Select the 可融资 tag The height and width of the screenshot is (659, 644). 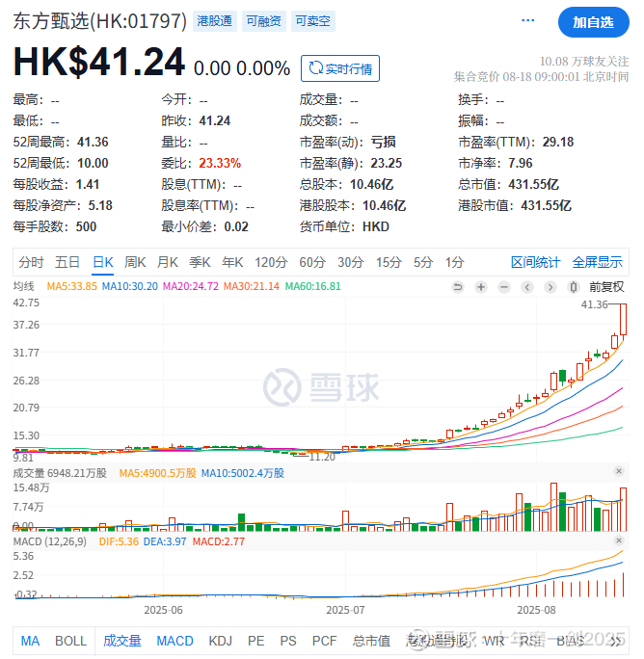pos(264,21)
